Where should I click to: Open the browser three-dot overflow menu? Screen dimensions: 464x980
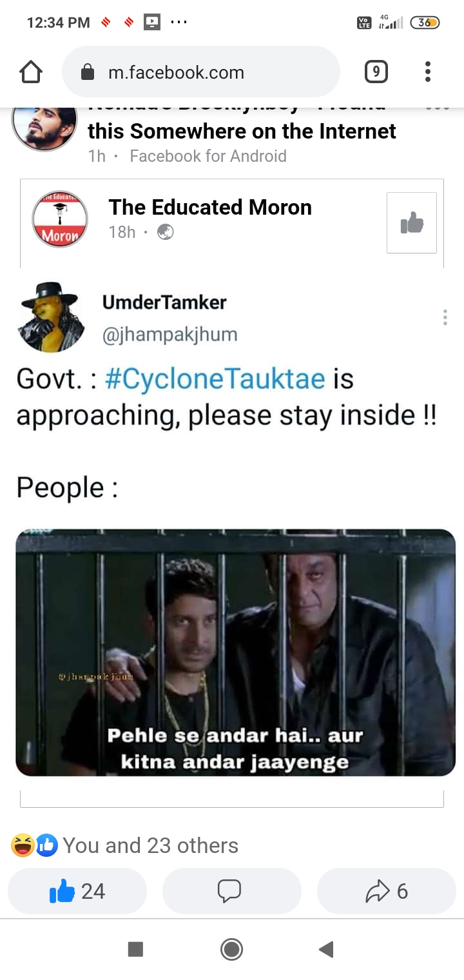[427, 72]
